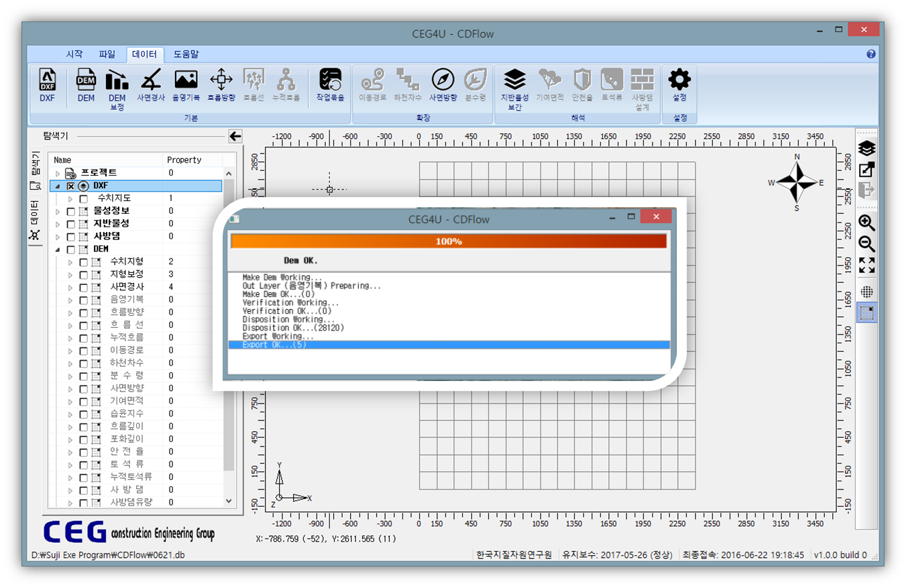Viewport: 906px width, 588px height.
Task: Click the 100% orange progress bar
Action: point(449,241)
